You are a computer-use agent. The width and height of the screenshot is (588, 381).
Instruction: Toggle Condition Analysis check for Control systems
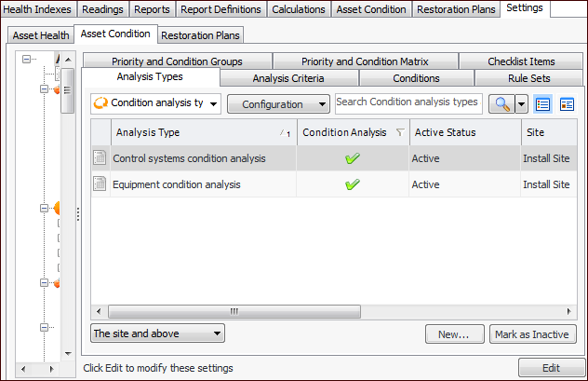(353, 158)
